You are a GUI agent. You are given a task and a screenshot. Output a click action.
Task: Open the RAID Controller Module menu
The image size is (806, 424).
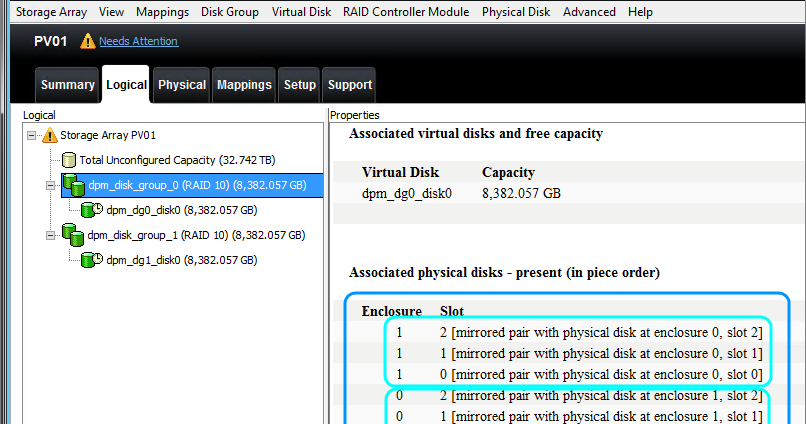(406, 12)
